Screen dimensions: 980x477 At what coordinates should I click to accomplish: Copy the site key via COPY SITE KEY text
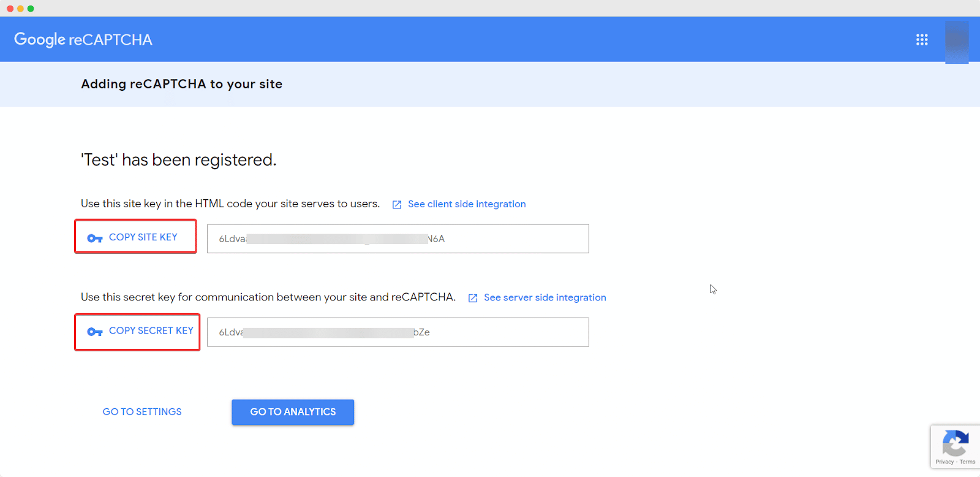(143, 237)
